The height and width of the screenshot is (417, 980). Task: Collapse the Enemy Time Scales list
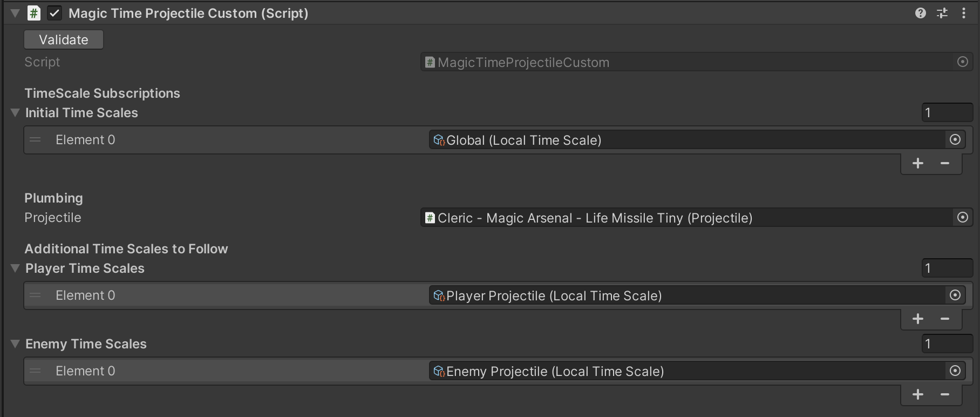(15, 344)
